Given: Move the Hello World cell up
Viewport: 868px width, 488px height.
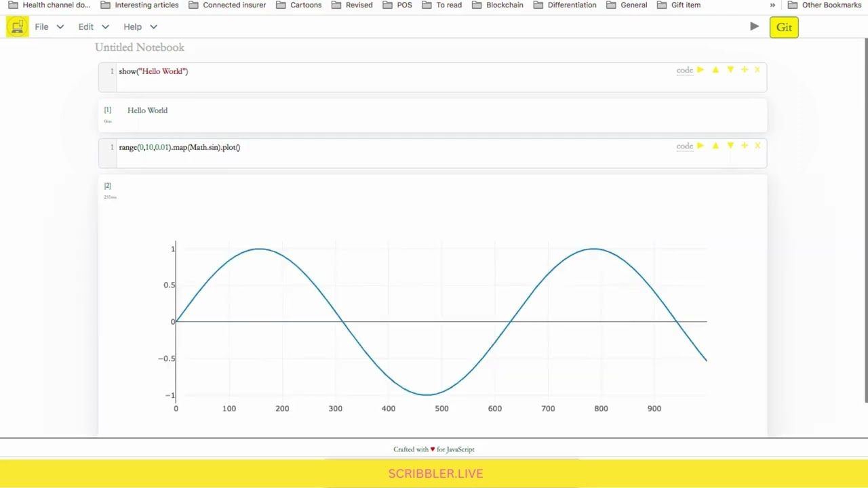Looking at the screenshot, I should [x=715, y=70].
